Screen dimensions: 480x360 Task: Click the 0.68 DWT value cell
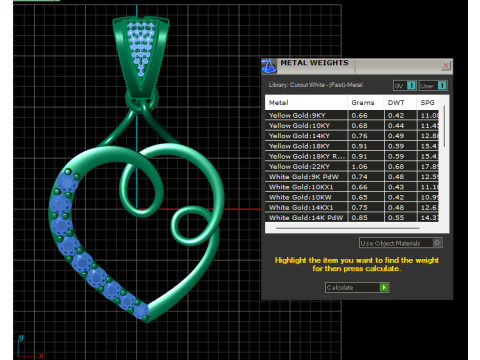tap(400, 166)
